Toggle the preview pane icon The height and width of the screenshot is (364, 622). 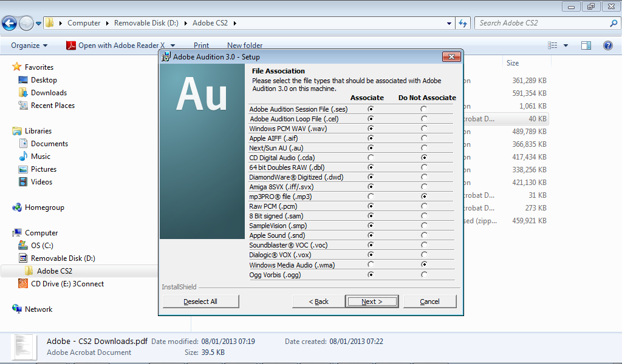pos(586,45)
